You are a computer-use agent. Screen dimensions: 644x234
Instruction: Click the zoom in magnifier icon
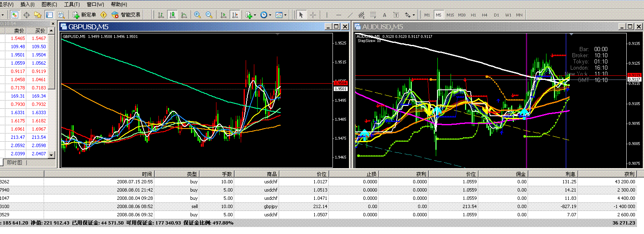(198, 15)
